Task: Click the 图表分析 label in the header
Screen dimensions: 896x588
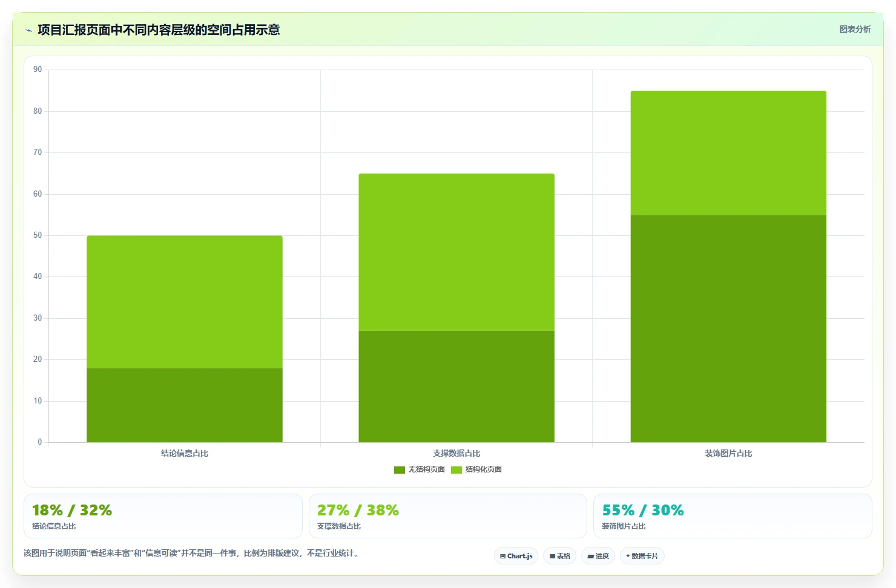Action: click(x=855, y=29)
